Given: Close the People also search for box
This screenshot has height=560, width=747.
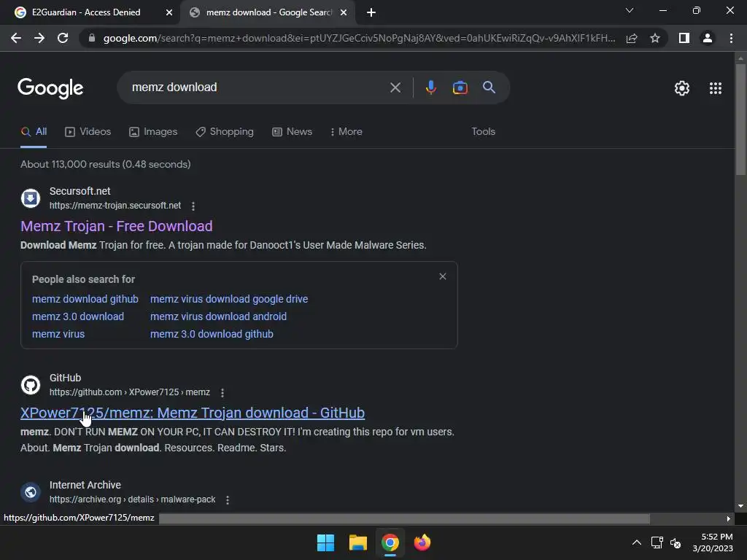Looking at the screenshot, I should (x=443, y=276).
